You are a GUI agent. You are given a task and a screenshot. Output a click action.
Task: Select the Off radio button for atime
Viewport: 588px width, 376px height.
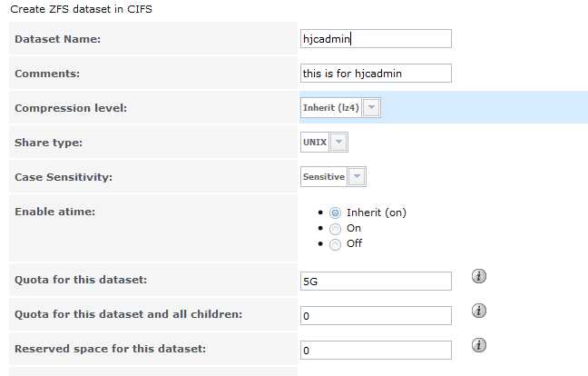click(x=335, y=243)
